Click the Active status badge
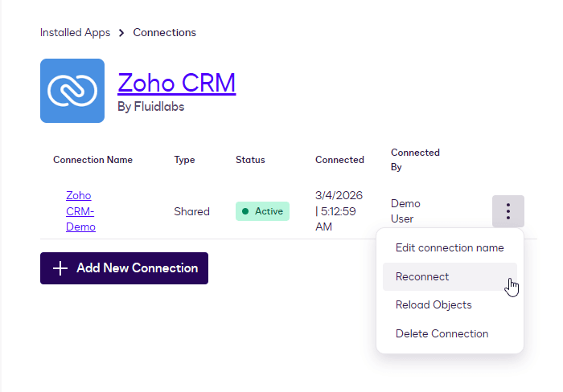 262,211
